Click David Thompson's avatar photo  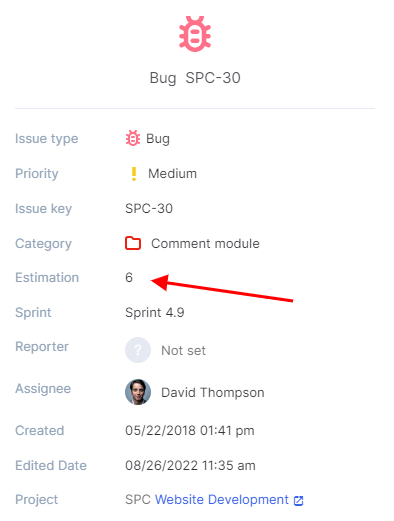pyautogui.click(x=138, y=392)
